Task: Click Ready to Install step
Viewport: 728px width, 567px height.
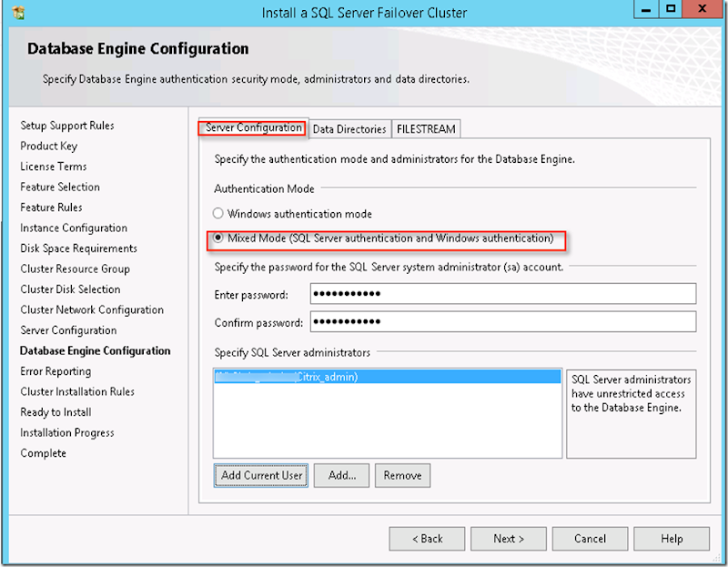Action: click(56, 412)
